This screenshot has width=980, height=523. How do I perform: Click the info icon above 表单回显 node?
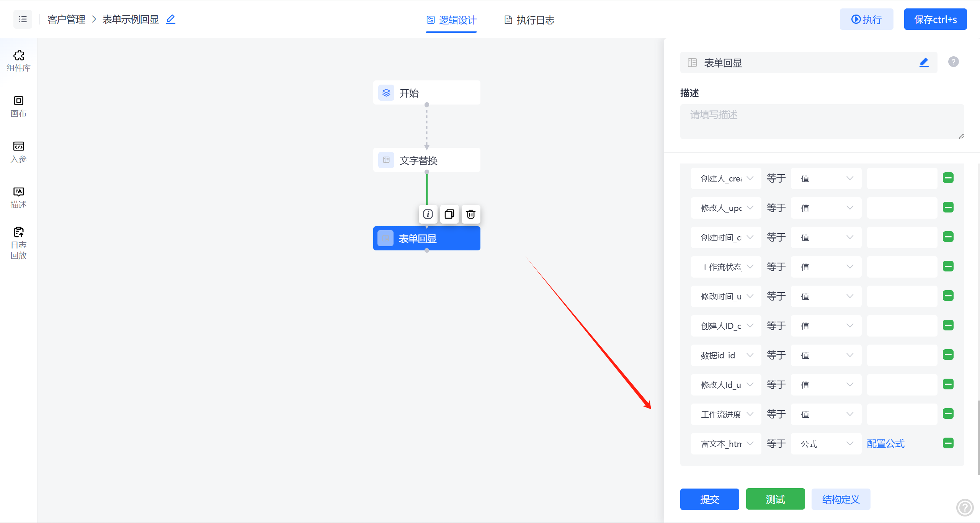(x=428, y=214)
